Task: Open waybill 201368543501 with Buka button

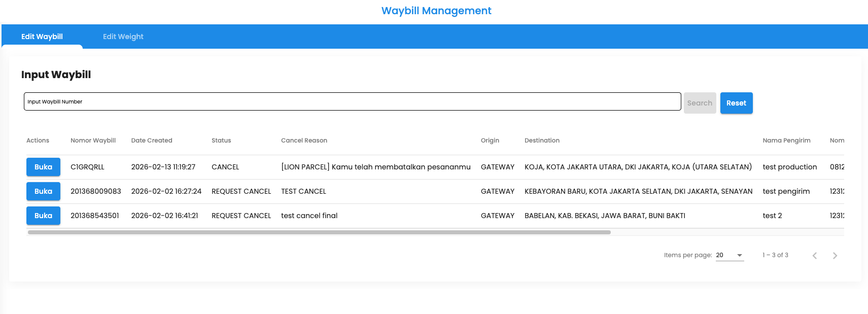Action: point(43,216)
